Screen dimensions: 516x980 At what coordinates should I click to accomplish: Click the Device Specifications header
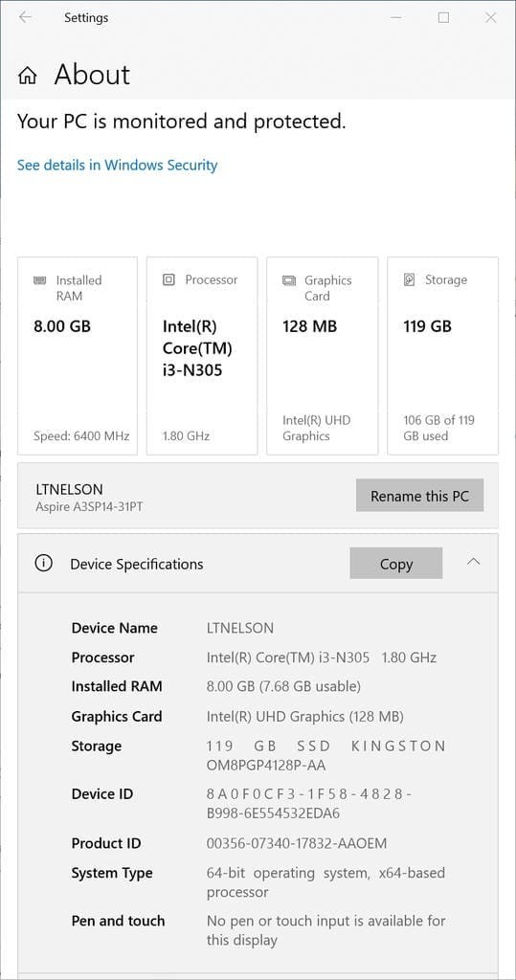258,563
